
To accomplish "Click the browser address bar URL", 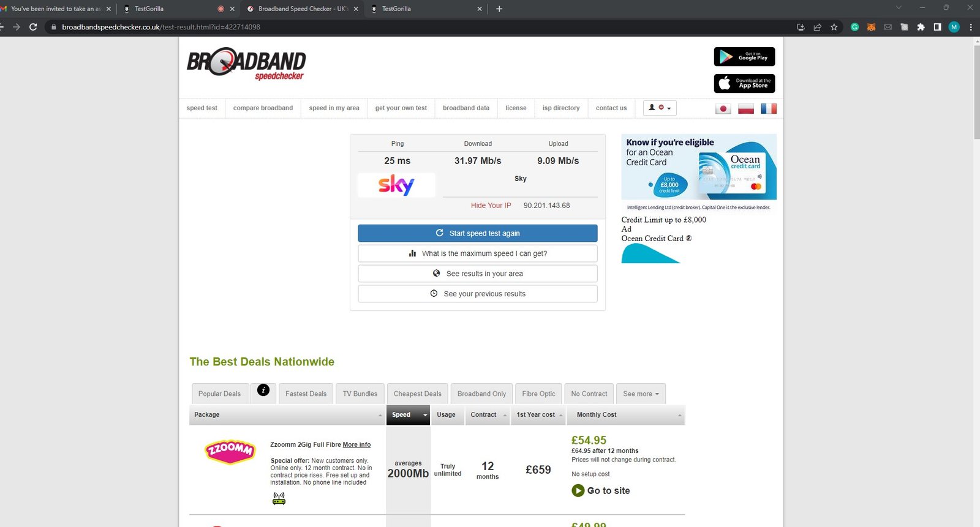I will [x=161, y=27].
